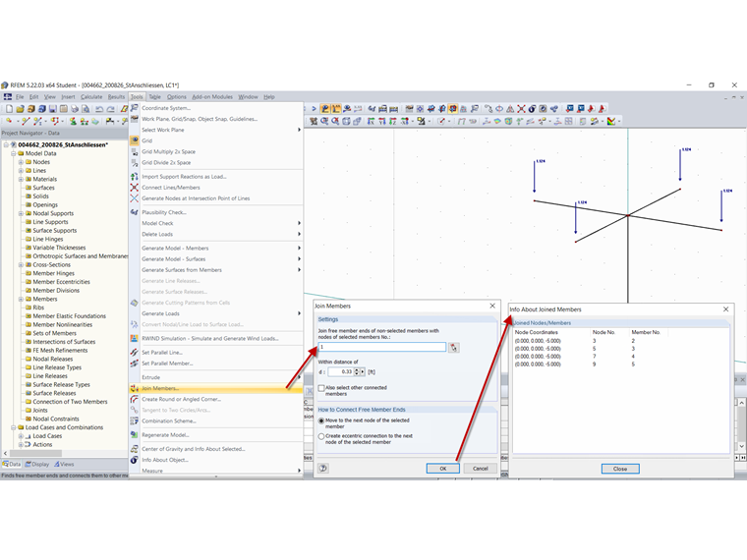Enable 'Also select other connected members' checkbox
The image size is (747, 560).
(321, 388)
